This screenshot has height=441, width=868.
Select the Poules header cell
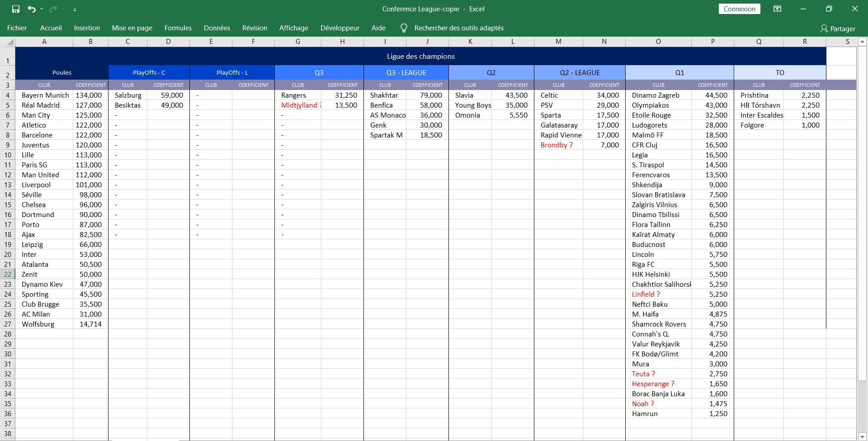(62, 72)
